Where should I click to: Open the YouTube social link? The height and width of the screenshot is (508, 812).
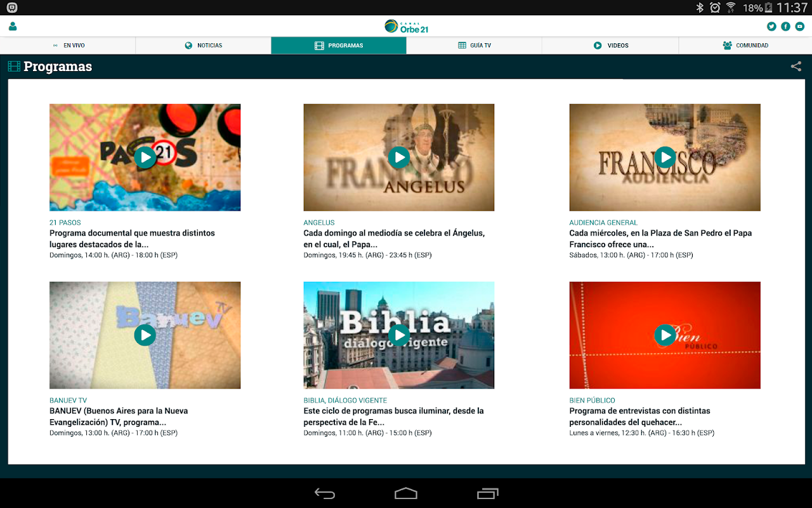[800, 27]
